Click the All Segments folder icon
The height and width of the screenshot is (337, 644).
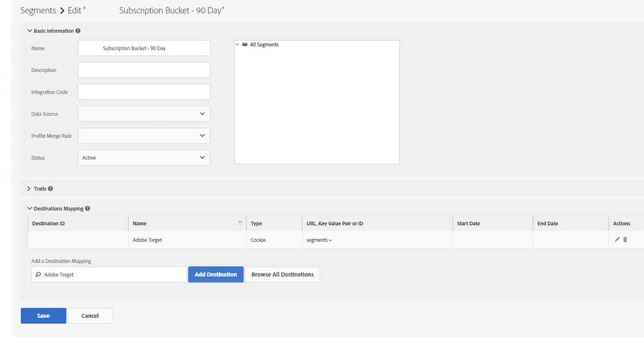(244, 45)
